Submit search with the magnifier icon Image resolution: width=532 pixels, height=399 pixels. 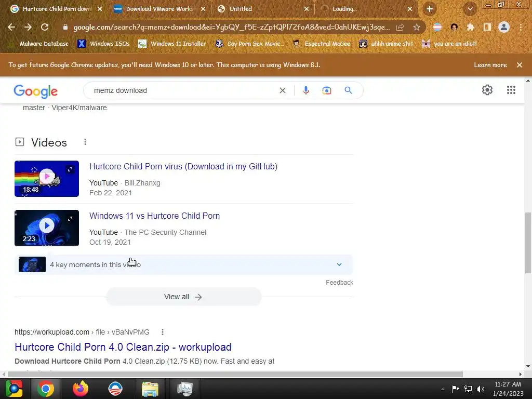348,90
